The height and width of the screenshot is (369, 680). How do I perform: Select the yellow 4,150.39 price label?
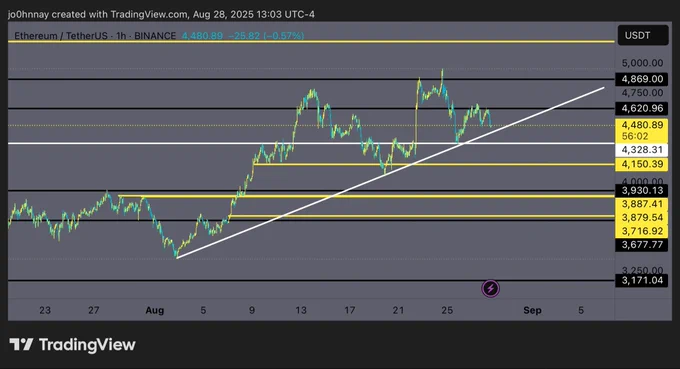point(642,164)
